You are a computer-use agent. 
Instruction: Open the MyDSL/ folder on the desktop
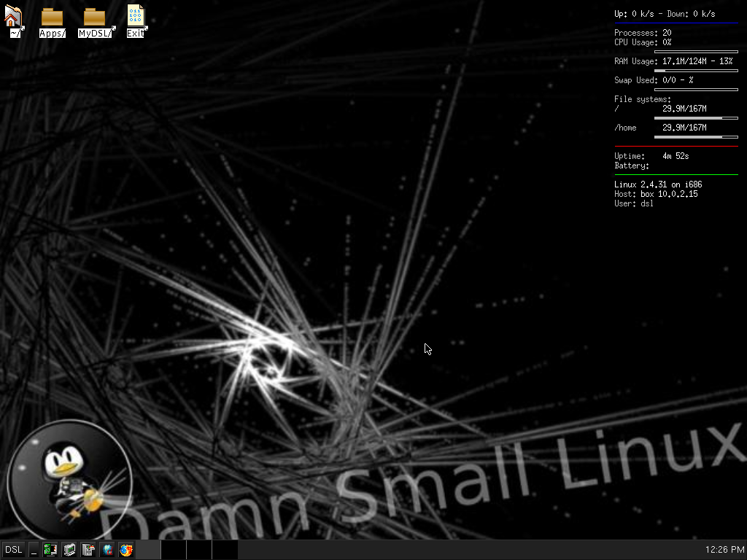93,18
